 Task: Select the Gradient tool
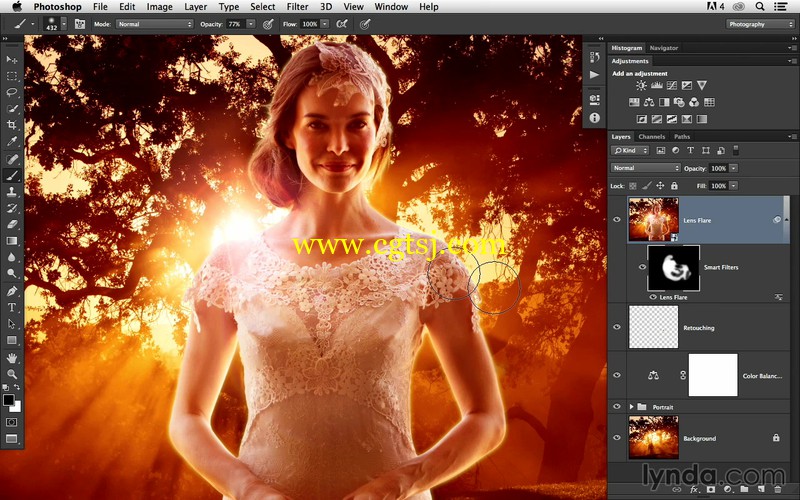point(12,241)
